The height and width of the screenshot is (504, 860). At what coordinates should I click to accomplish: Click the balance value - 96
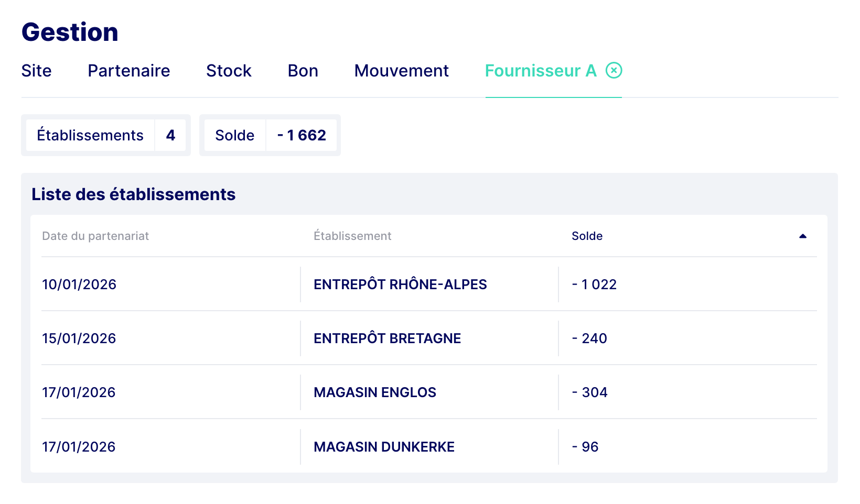585,447
